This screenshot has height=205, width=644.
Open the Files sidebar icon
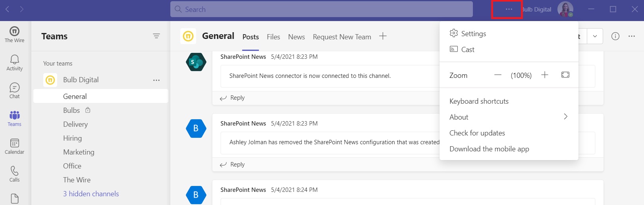click(14, 198)
